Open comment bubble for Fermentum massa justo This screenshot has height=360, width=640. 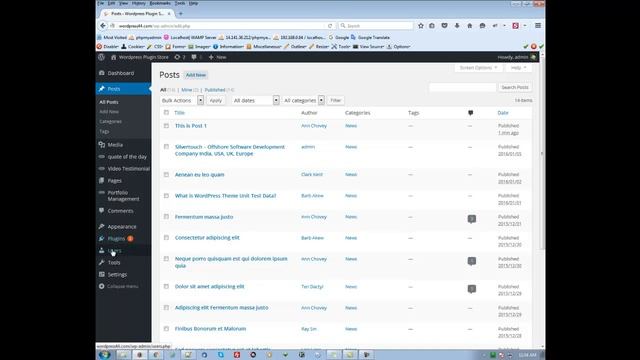pos(471,219)
